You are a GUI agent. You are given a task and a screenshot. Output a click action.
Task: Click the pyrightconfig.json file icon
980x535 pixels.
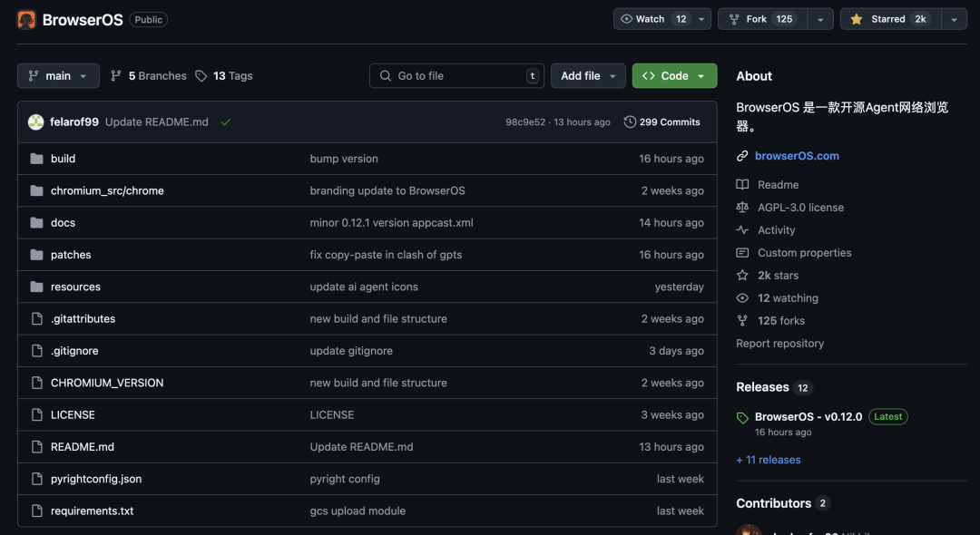click(x=37, y=479)
